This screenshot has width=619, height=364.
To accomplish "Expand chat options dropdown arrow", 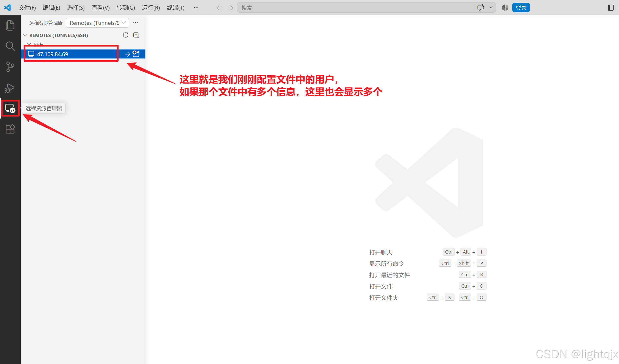I will point(491,8).
